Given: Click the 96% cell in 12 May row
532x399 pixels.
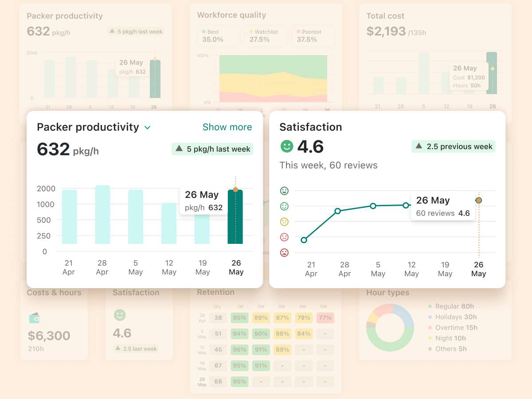Looking at the screenshot, I should (239, 349).
